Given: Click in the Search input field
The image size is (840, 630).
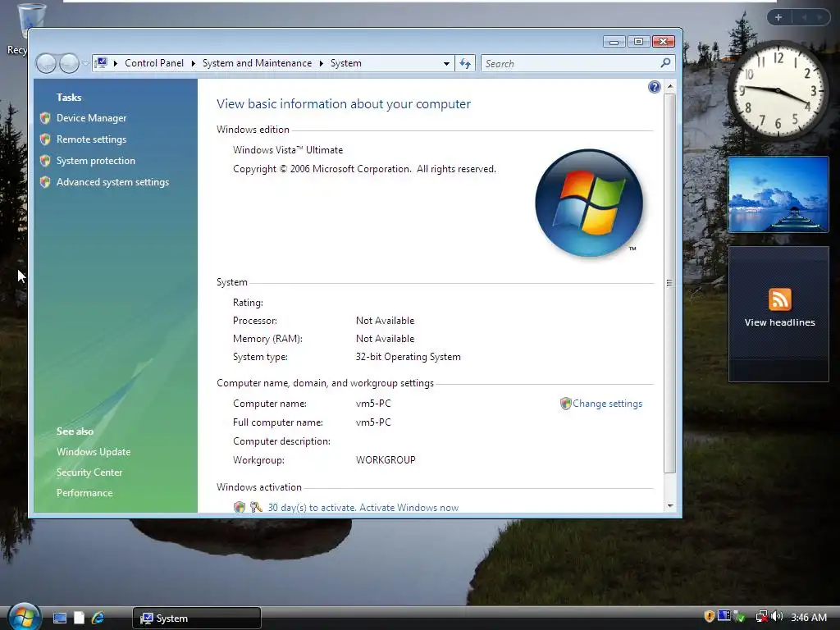Looking at the screenshot, I should [x=571, y=64].
